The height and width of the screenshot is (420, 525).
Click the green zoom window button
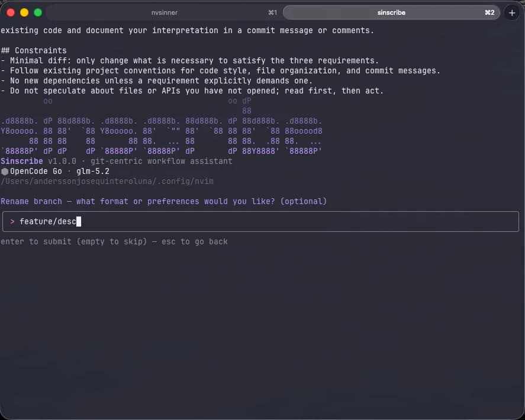point(38,12)
